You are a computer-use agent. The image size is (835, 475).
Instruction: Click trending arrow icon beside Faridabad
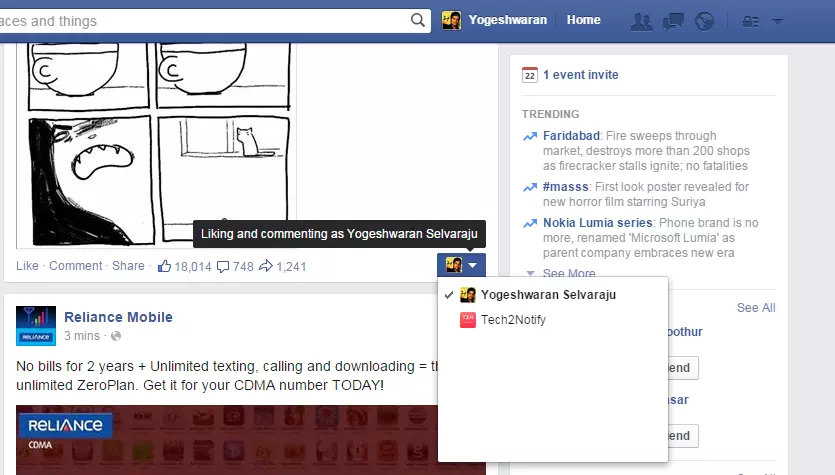pos(530,136)
